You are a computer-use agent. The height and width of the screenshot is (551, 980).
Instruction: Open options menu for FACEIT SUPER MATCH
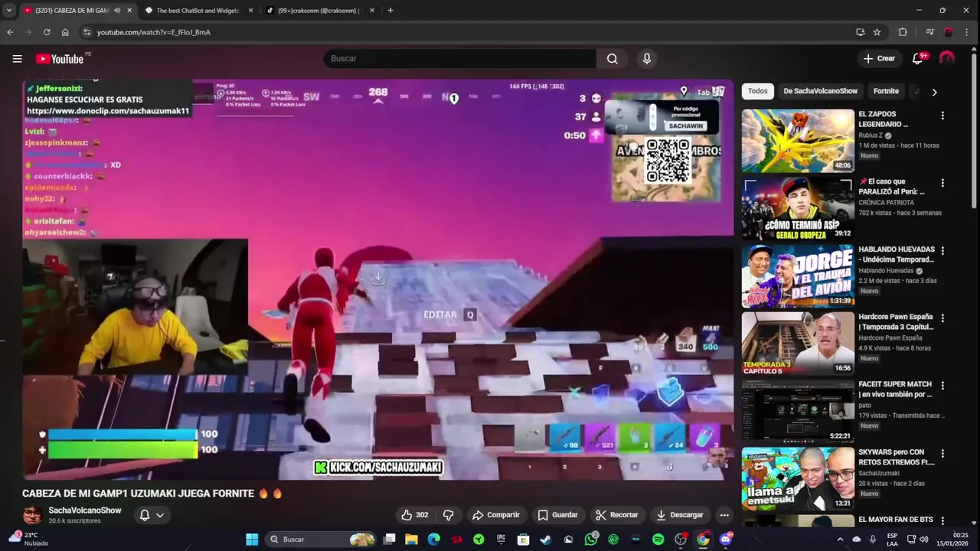tap(942, 385)
